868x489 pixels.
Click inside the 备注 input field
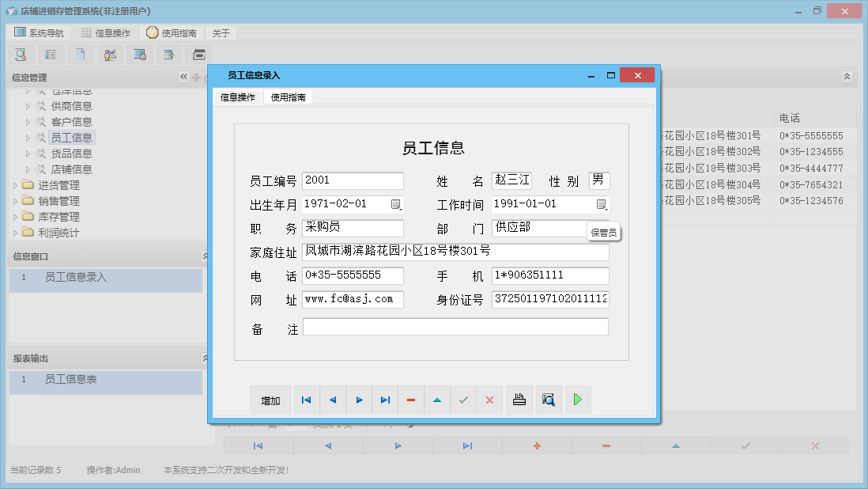(x=455, y=327)
